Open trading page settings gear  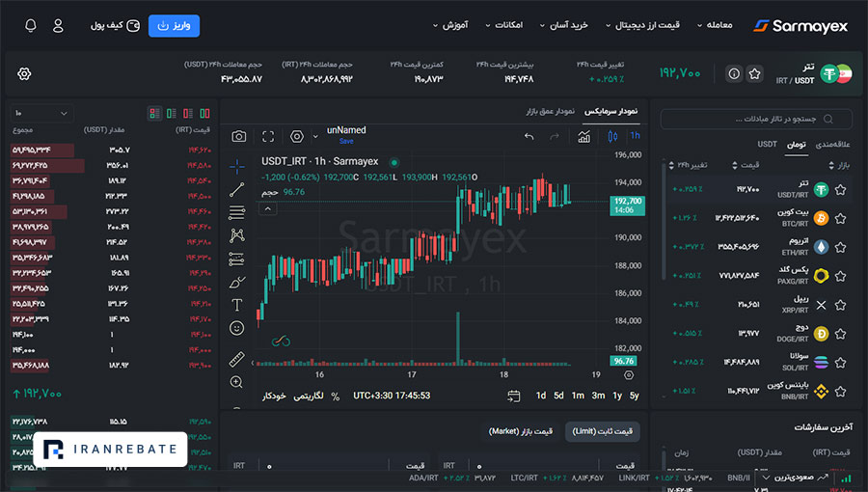coord(24,73)
